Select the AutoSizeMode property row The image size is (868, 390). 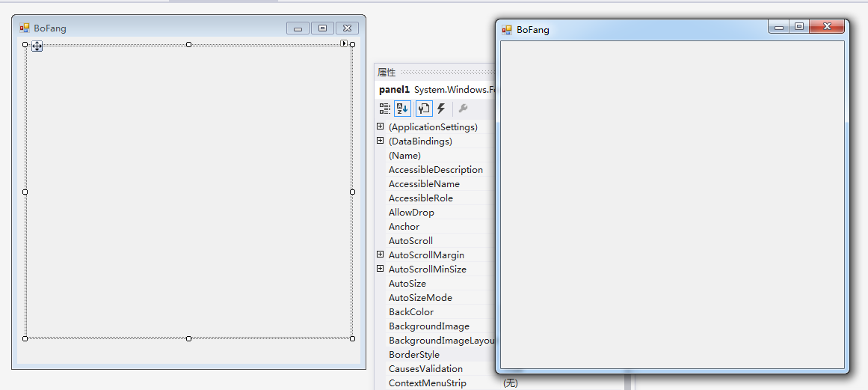[x=440, y=297]
